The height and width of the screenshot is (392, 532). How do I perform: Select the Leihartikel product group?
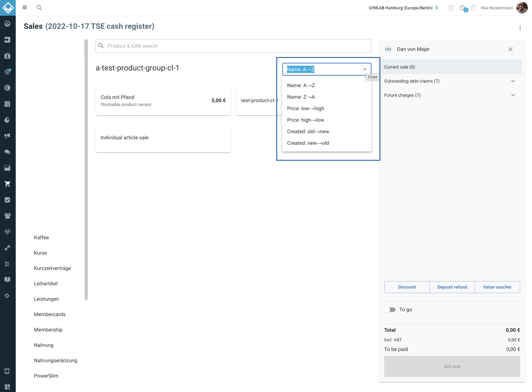pos(46,284)
